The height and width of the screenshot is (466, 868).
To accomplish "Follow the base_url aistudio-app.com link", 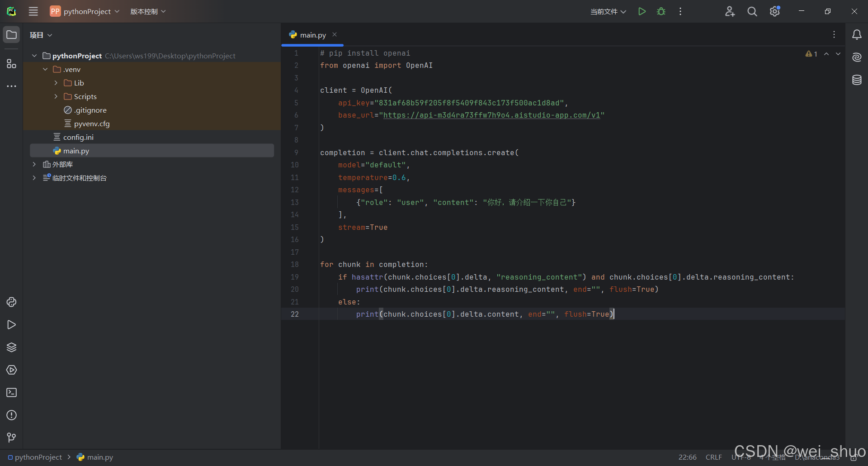I will 492,115.
